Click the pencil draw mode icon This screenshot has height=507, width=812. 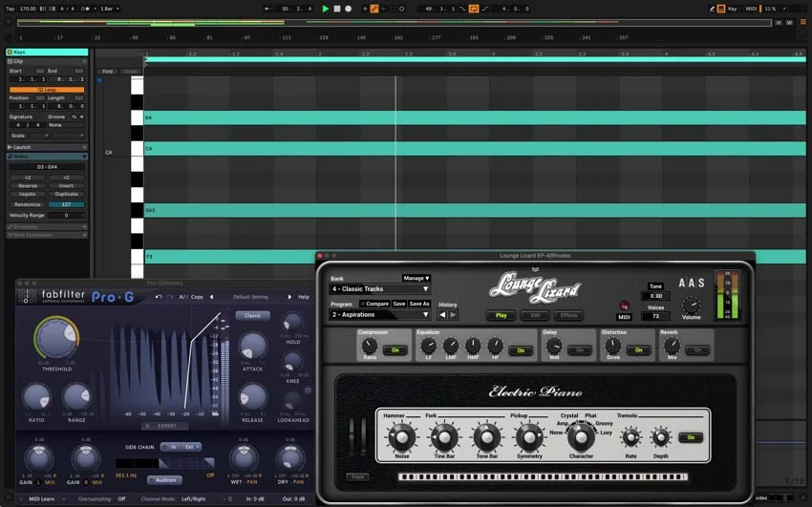click(x=712, y=9)
